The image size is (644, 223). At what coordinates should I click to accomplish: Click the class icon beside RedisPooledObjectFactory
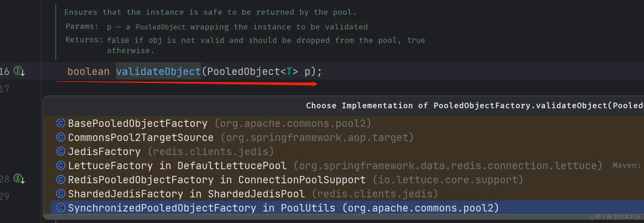60,180
